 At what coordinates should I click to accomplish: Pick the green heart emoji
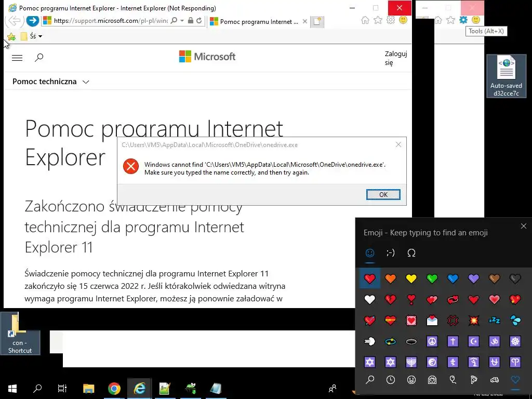432,278
